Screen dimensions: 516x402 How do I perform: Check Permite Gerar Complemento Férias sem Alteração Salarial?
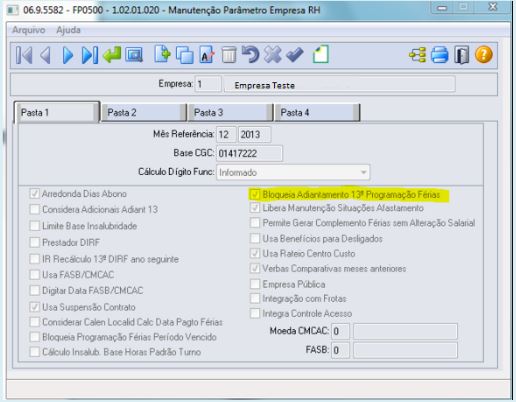point(255,223)
